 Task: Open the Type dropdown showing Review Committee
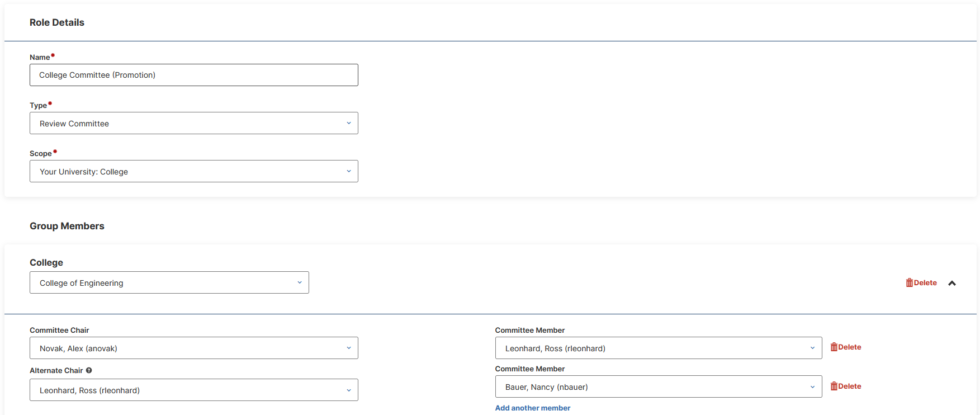coord(193,123)
